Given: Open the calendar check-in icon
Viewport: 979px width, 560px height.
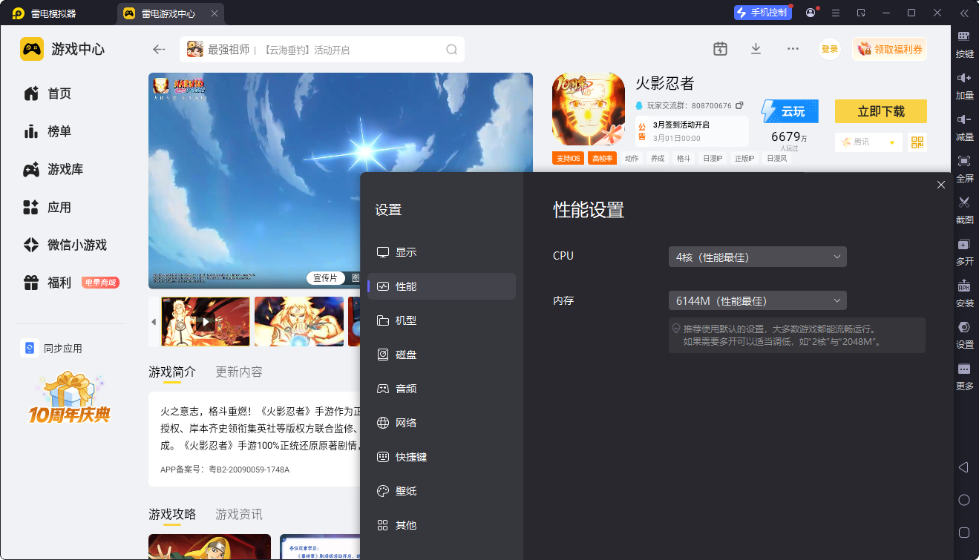Looking at the screenshot, I should point(720,49).
